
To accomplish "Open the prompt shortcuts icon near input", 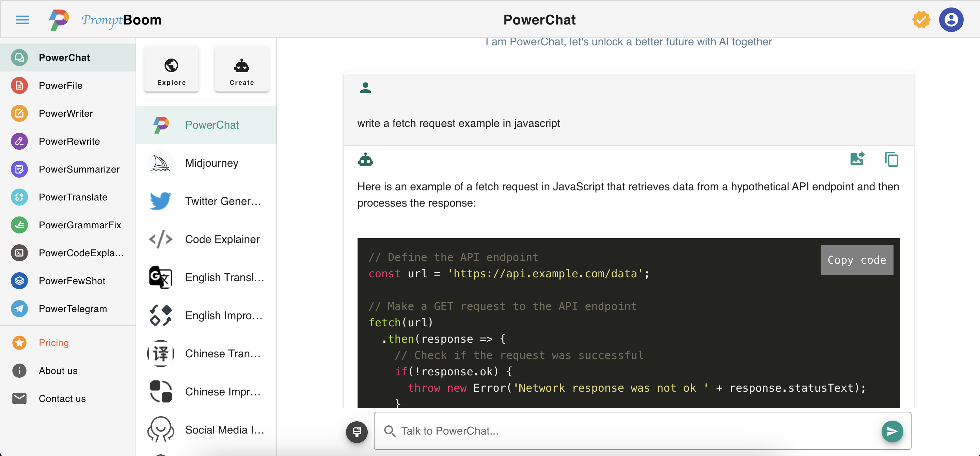I will pyautogui.click(x=357, y=431).
